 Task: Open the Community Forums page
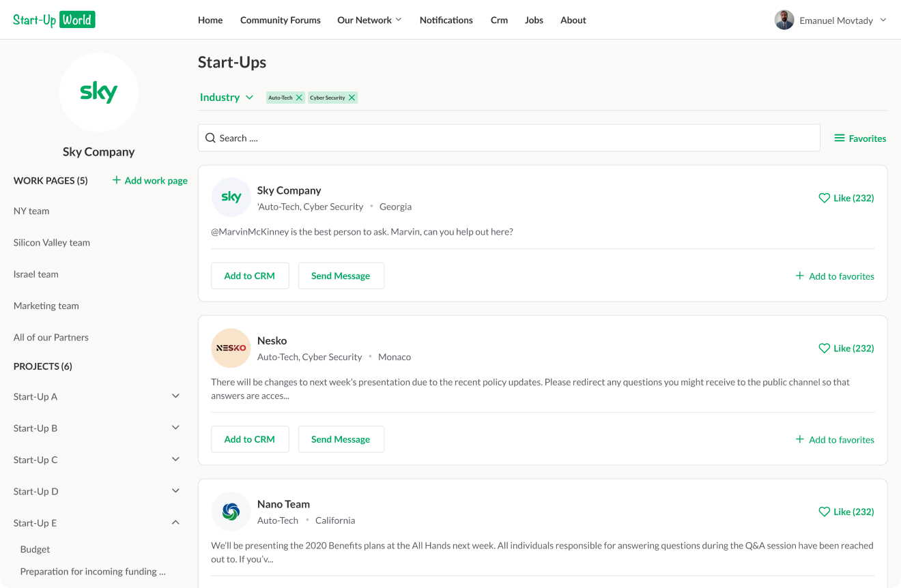click(280, 20)
